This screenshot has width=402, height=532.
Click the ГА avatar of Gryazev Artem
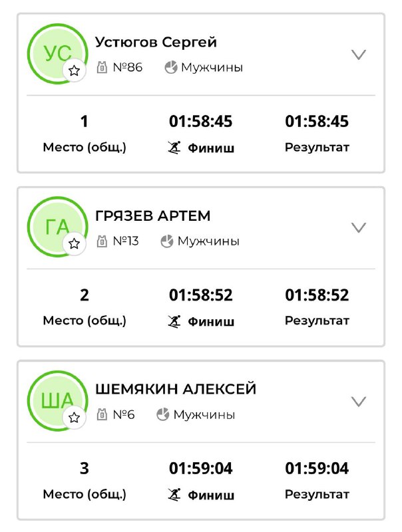(57, 226)
